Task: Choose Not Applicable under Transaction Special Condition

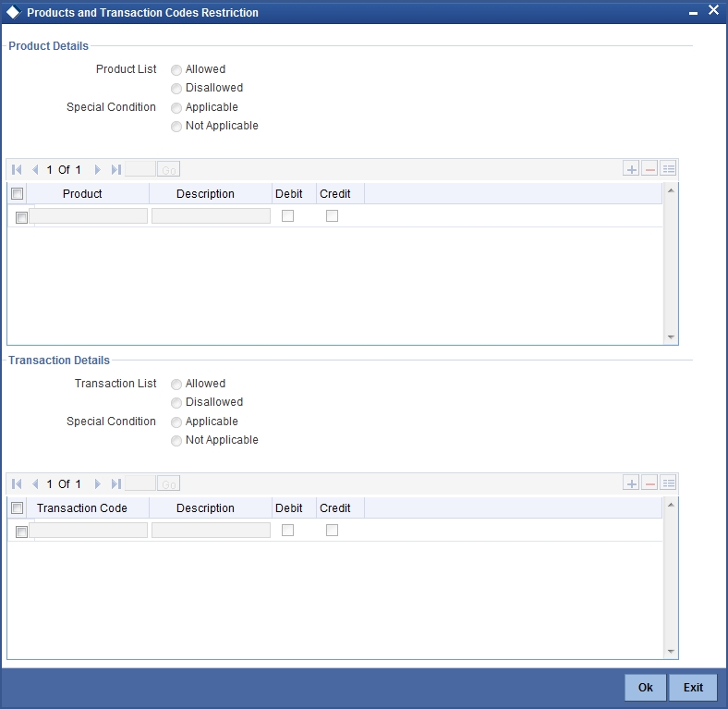Action: coord(176,441)
